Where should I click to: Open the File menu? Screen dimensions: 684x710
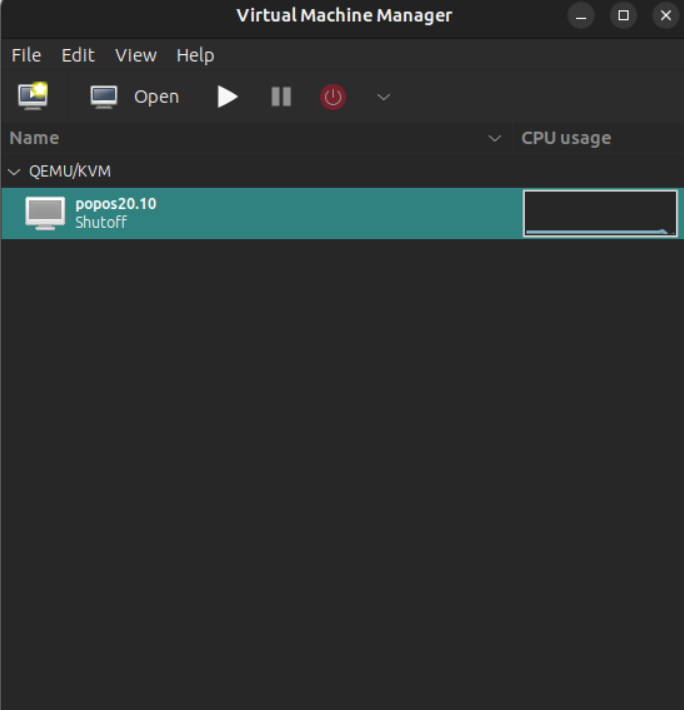click(x=27, y=55)
